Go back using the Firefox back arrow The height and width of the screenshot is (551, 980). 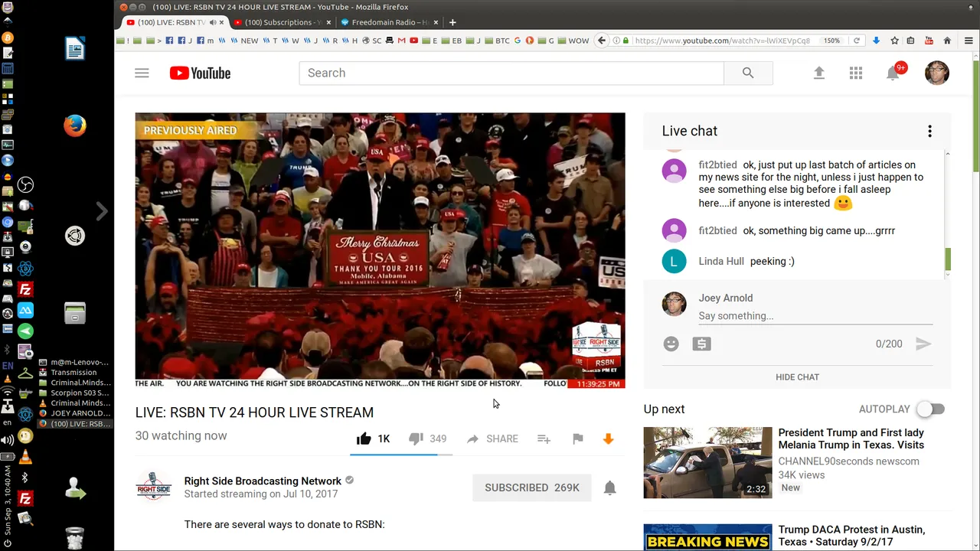(602, 41)
